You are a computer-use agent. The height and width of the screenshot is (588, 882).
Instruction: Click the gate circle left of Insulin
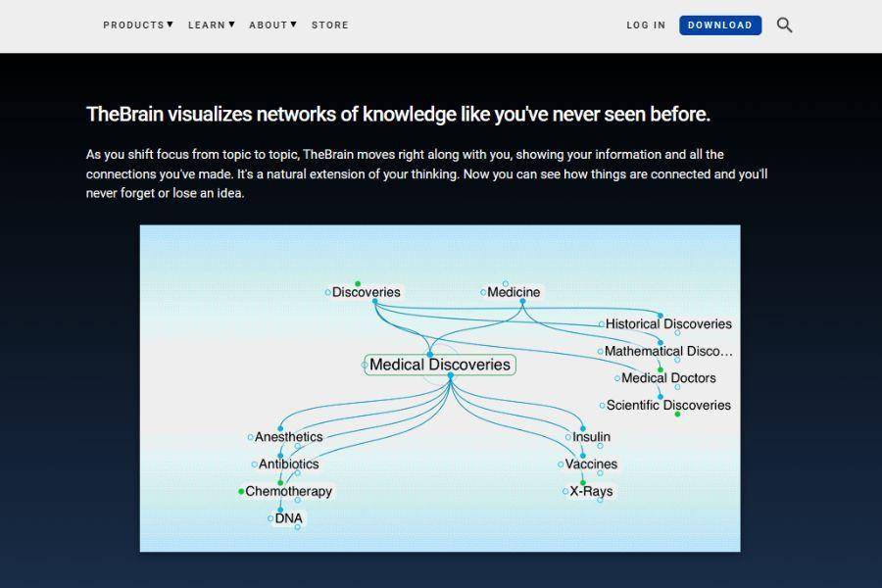pyautogui.click(x=568, y=437)
